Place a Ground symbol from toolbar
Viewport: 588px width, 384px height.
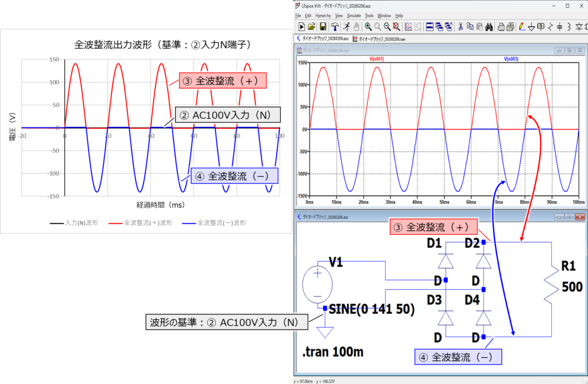click(532, 26)
